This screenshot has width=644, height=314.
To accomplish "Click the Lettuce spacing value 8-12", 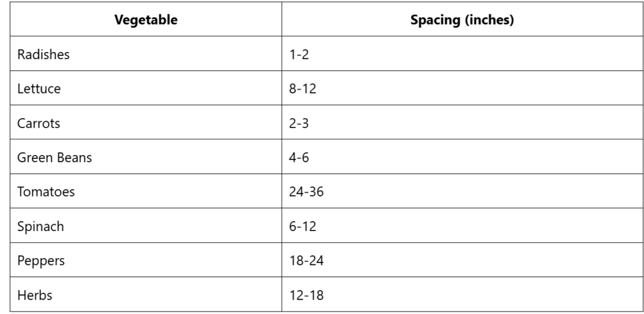I will point(303,89).
